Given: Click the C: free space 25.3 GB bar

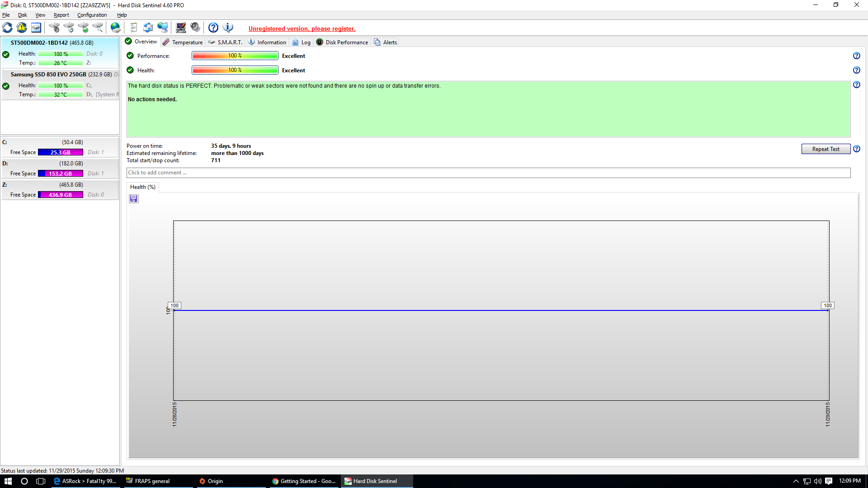Looking at the screenshot, I should click(x=61, y=152).
